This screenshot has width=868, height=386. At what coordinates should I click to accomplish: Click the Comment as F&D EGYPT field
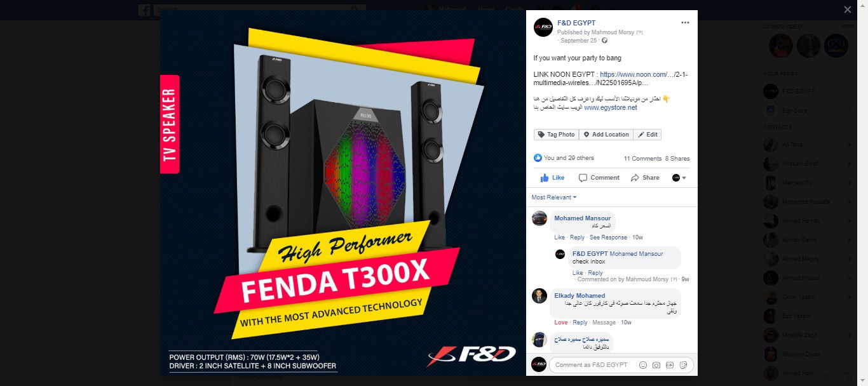coord(593,365)
